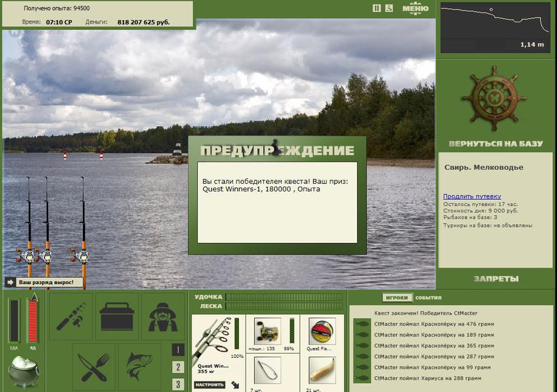The height and width of the screenshot is (392, 557).
Task: Click 'Осталось путевки: 17 час.' text
Action: pos(480,204)
